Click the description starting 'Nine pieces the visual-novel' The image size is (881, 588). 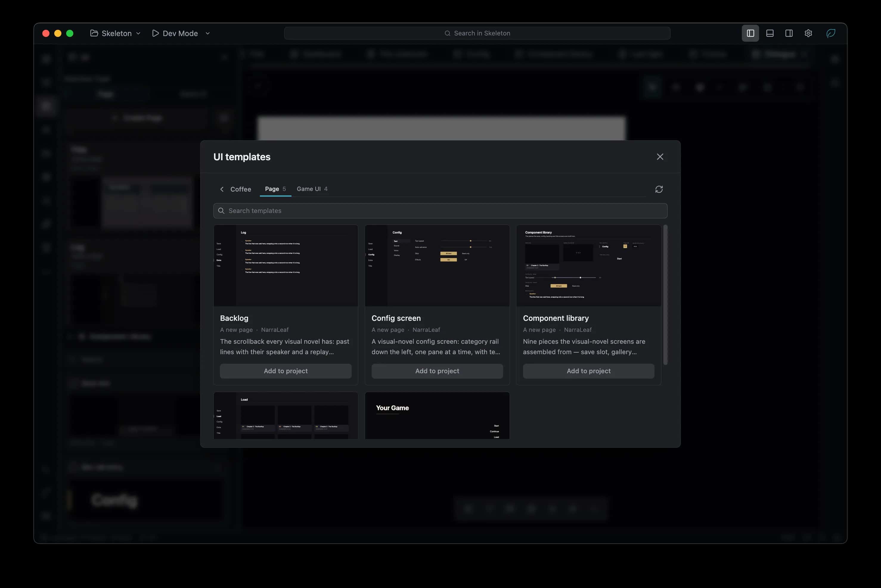[584, 346]
